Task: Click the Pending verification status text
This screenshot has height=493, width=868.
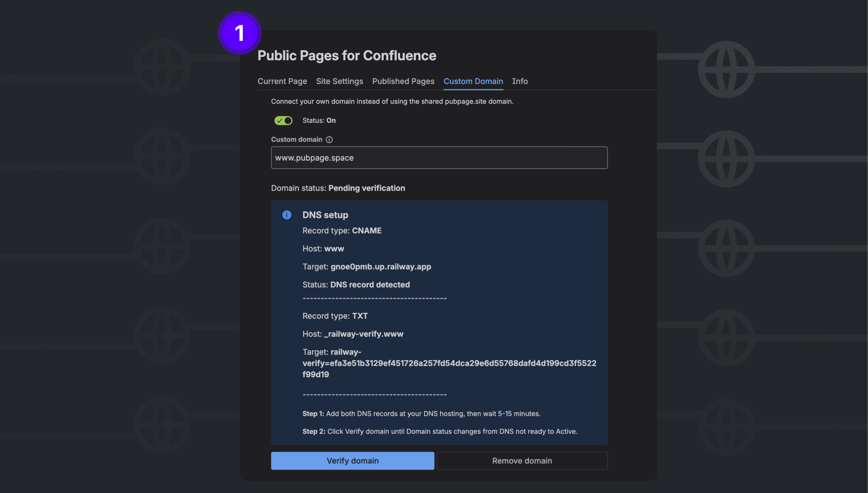Action: pyautogui.click(x=366, y=188)
